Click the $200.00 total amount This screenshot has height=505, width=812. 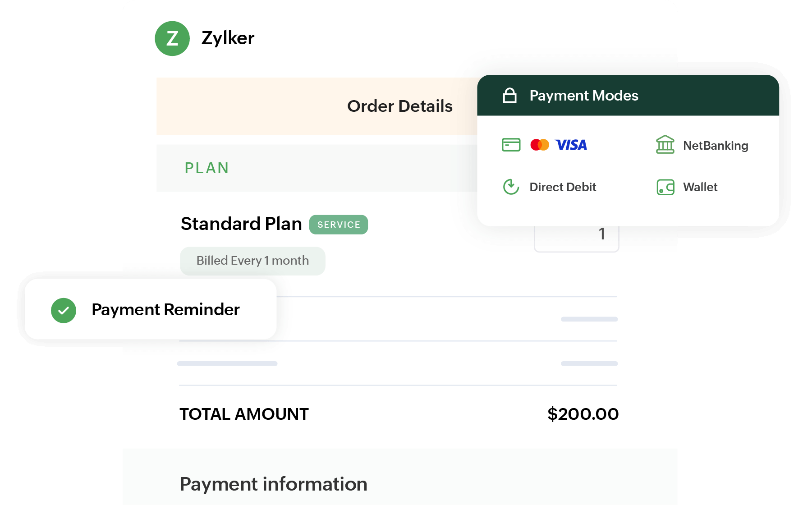(583, 413)
